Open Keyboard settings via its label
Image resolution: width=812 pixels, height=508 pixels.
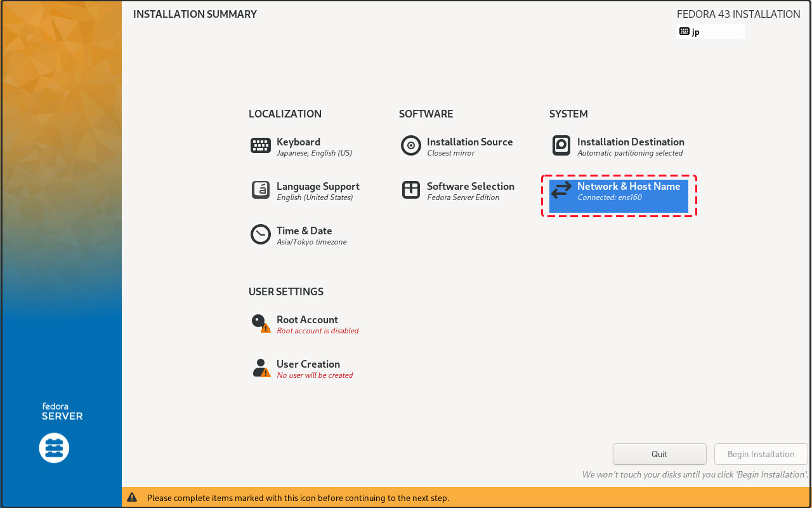(298, 142)
